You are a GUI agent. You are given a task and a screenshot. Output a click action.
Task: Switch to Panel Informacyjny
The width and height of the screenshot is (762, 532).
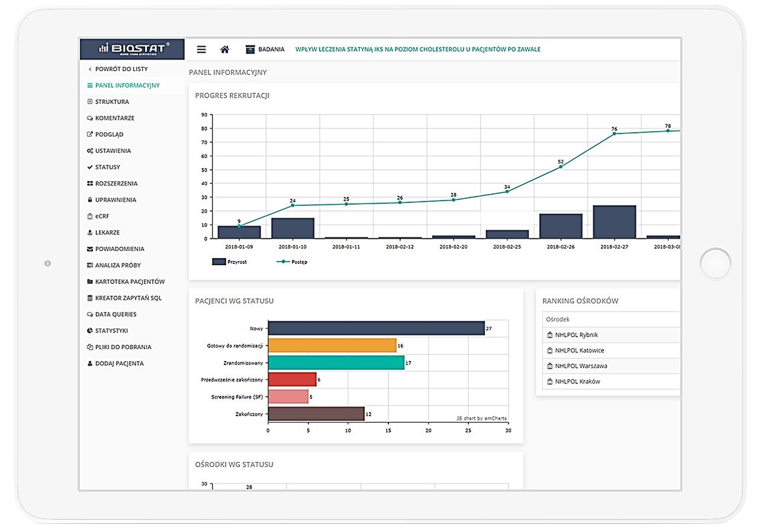[x=127, y=85]
